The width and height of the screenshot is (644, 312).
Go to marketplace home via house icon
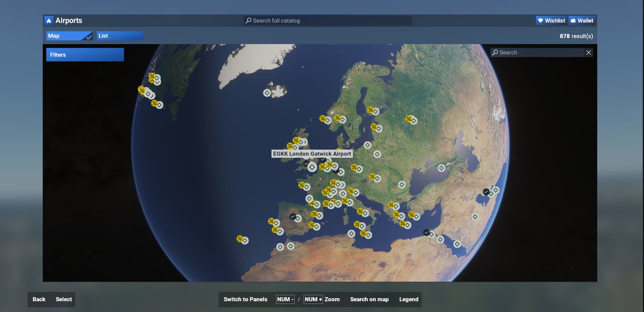(x=49, y=21)
